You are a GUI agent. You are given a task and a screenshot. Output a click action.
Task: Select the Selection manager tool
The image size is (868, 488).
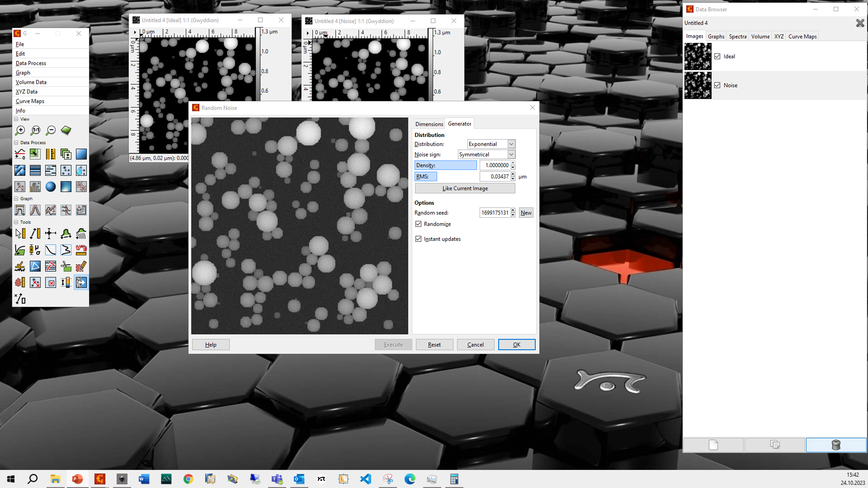[x=20, y=299]
